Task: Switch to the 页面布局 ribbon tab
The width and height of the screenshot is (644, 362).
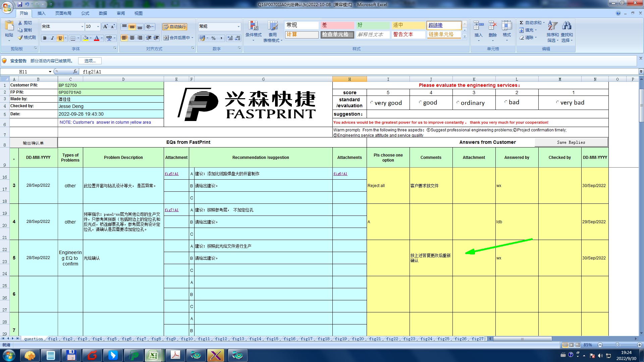Action: pyautogui.click(x=63, y=13)
